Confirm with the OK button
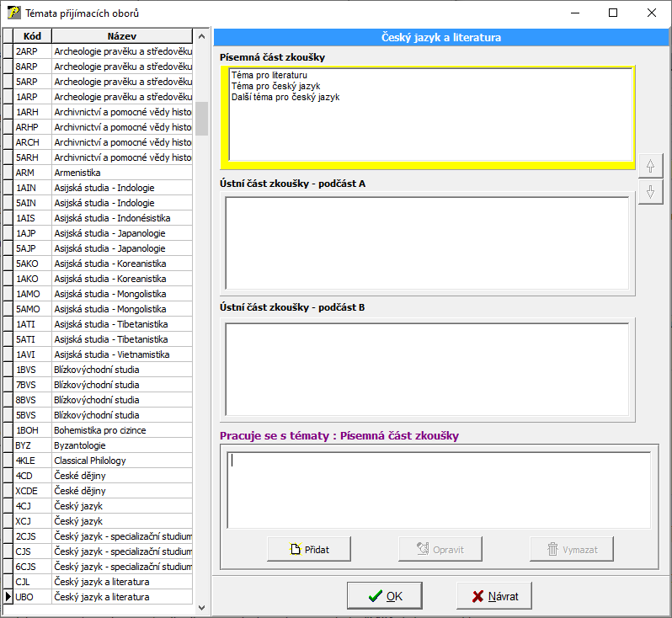The height and width of the screenshot is (618, 672). point(384,596)
